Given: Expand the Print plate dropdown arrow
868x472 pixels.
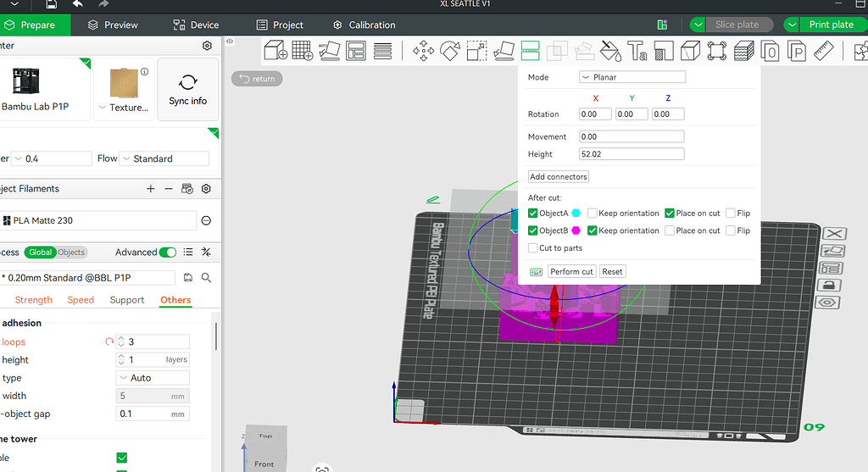Looking at the screenshot, I should 792,25.
